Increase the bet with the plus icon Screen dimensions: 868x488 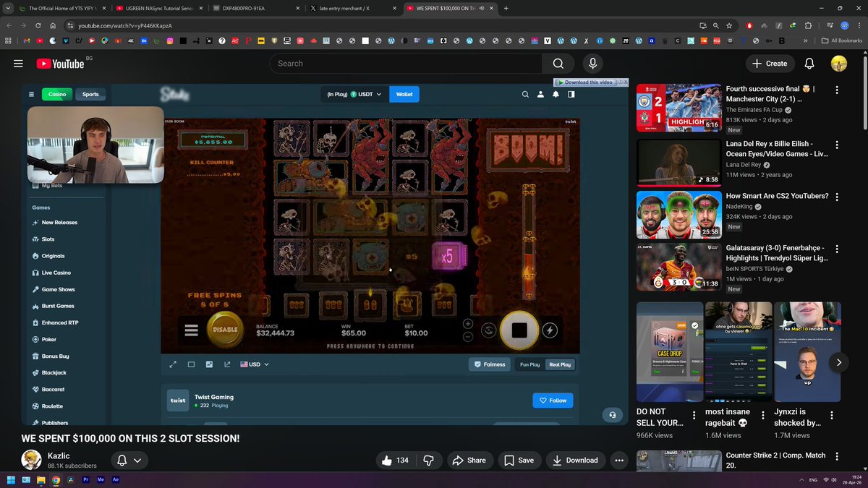point(468,324)
